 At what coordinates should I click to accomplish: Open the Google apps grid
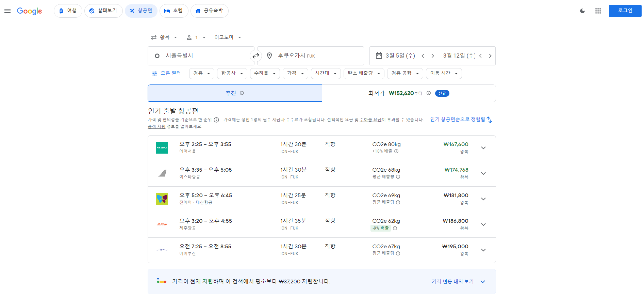598,11
